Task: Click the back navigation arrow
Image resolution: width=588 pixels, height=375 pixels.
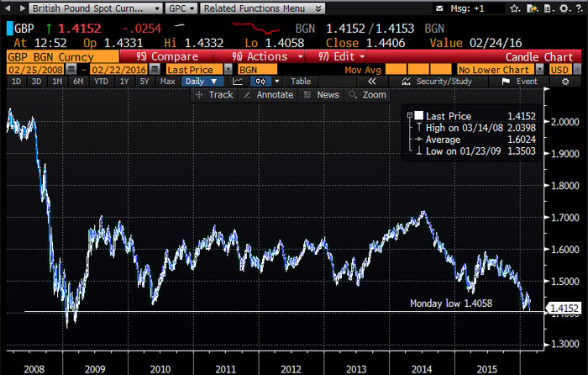Action: [8, 8]
